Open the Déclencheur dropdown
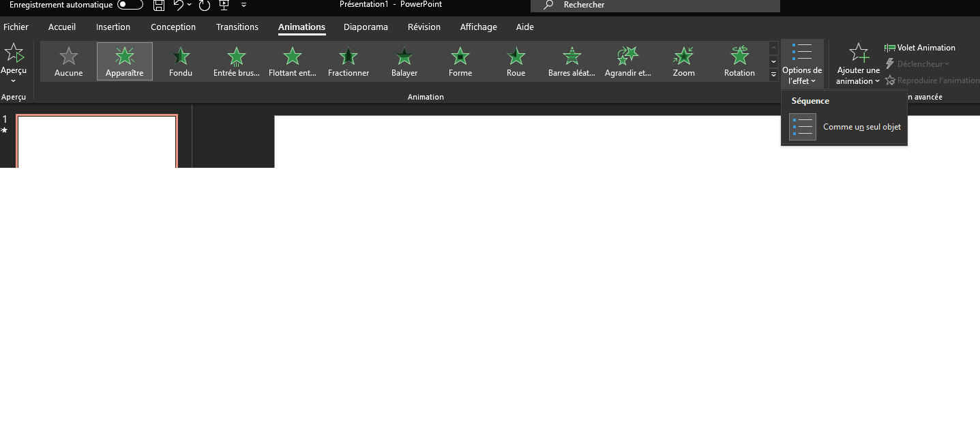The image size is (980, 442). [x=917, y=64]
